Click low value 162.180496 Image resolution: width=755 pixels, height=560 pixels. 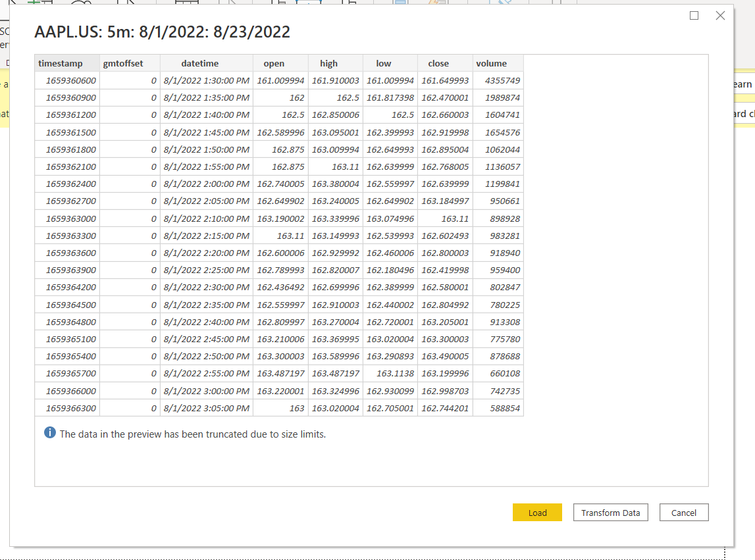[x=390, y=270]
